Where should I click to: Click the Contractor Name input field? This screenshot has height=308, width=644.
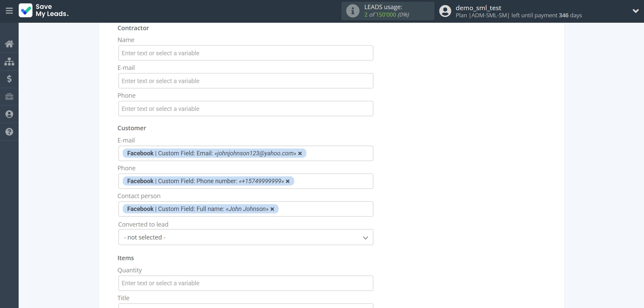tap(246, 53)
